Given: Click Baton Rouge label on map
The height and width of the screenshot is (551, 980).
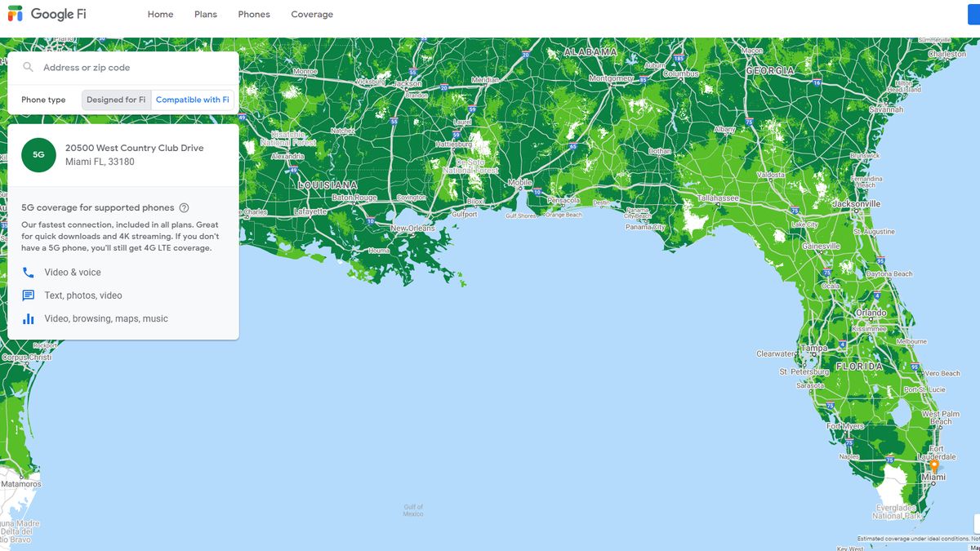Looking at the screenshot, I should [354, 198].
